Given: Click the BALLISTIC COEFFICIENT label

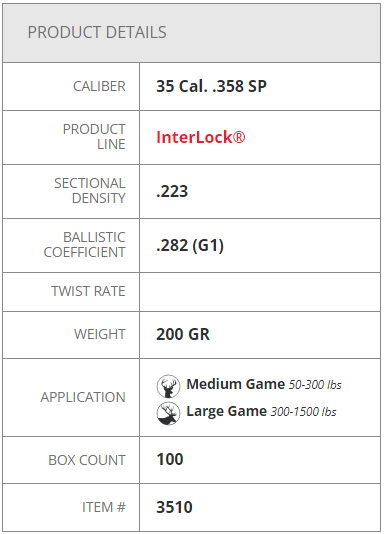Looking at the screenshot, I should (x=84, y=245).
